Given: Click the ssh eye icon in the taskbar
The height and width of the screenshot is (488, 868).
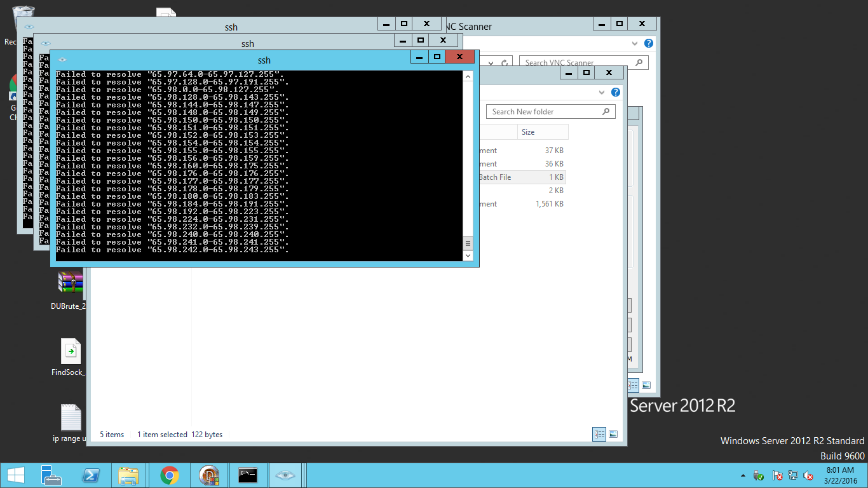Looking at the screenshot, I should tap(286, 475).
